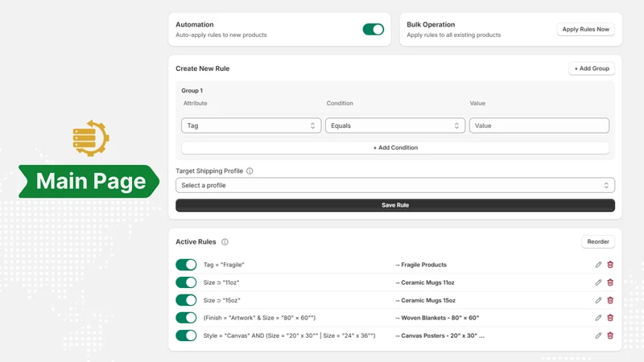Delete the Size "15oz" rule
Viewport: 644px width, 362px height.
click(610, 300)
